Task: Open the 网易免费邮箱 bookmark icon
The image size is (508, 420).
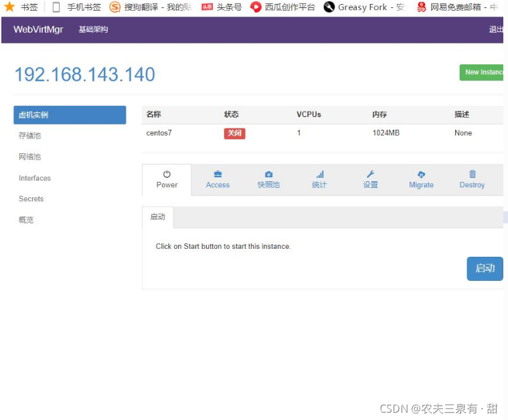Action: (422, 7)
